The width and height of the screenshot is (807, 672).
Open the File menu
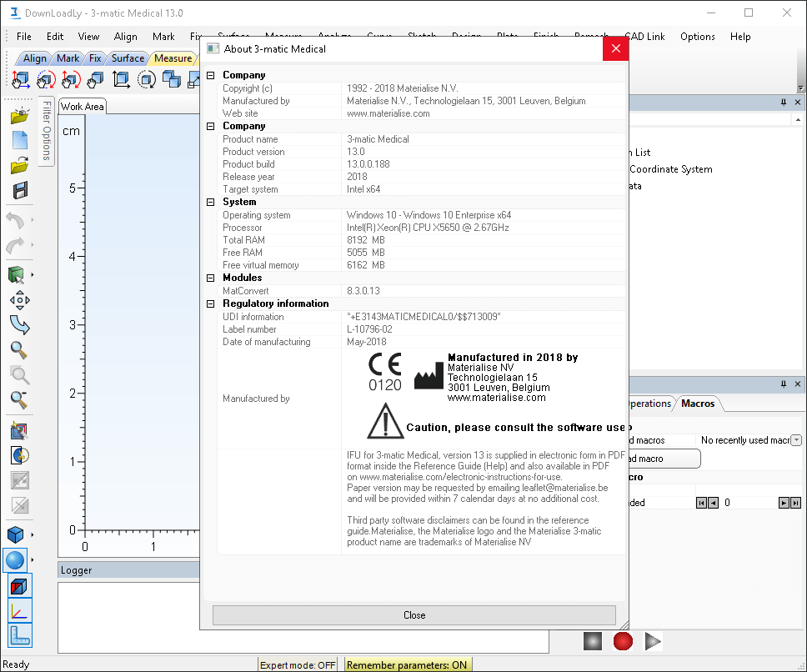pyautogui.click(x=23, y=37)
